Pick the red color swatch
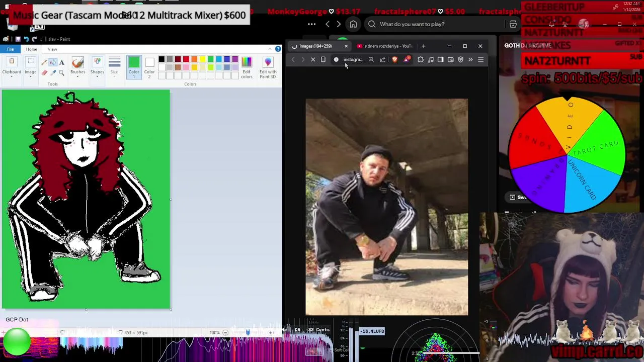This screenshot has width=644, height=362. point(186,59)
